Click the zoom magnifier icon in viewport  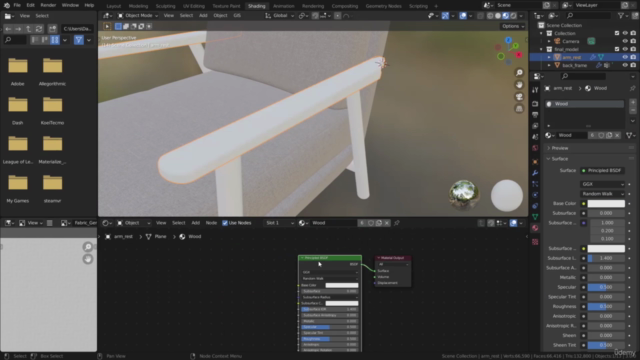click(519, 73)
